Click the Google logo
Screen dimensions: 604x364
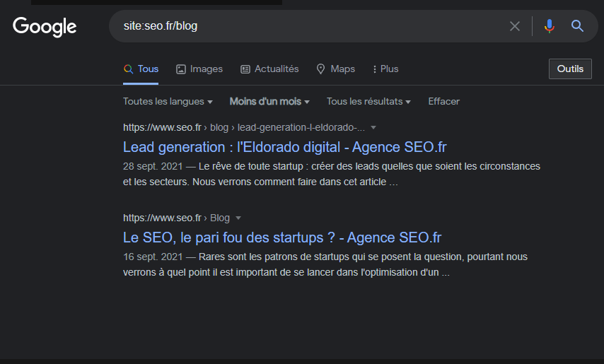(x=45, y=27)
